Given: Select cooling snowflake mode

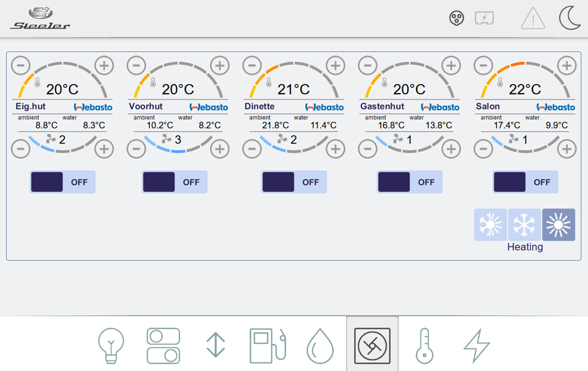Looking at the screenshot, I should [x=524, y=225].
